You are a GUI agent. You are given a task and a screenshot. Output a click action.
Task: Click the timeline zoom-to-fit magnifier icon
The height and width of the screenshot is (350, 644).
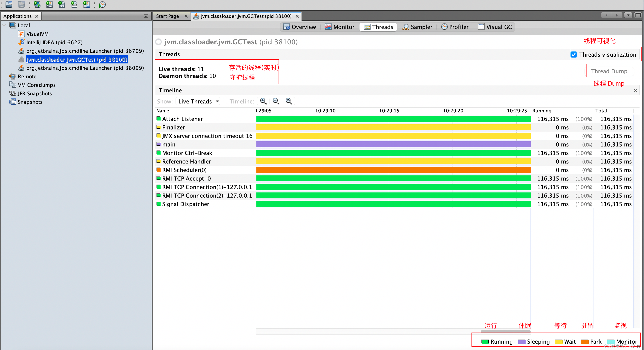(289, 101)
